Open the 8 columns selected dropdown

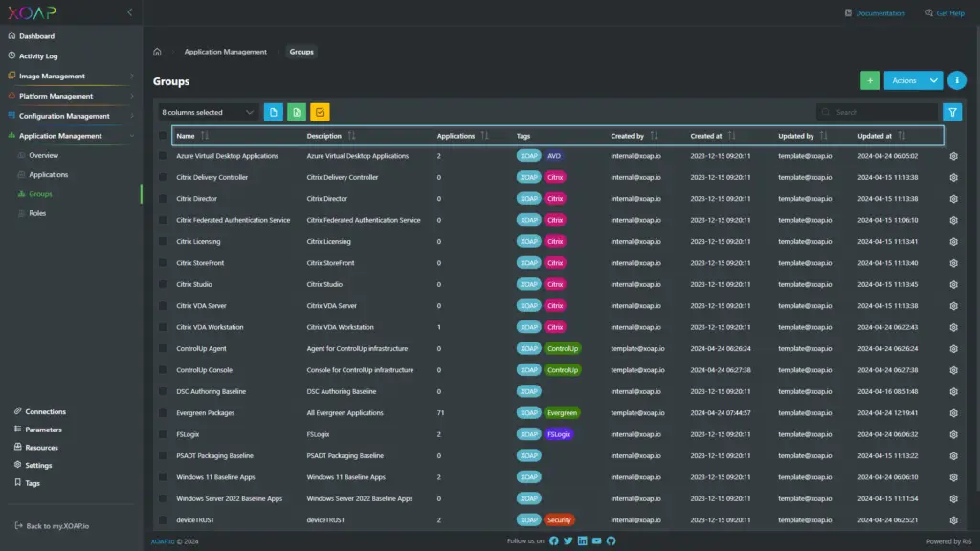coord(208,113)
